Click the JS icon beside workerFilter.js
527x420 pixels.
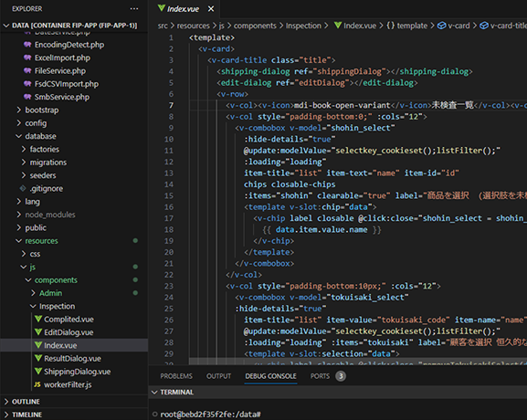[37, 384]
